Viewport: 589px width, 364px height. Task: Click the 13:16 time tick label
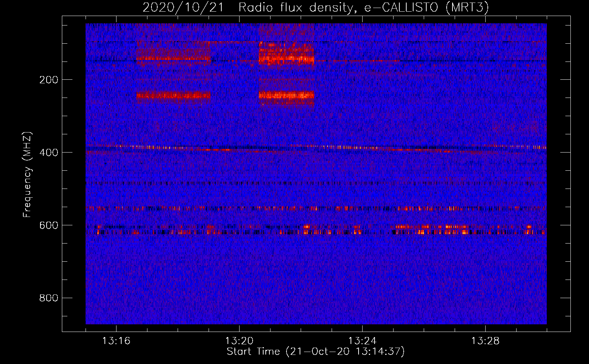click(x=116, y=341)
